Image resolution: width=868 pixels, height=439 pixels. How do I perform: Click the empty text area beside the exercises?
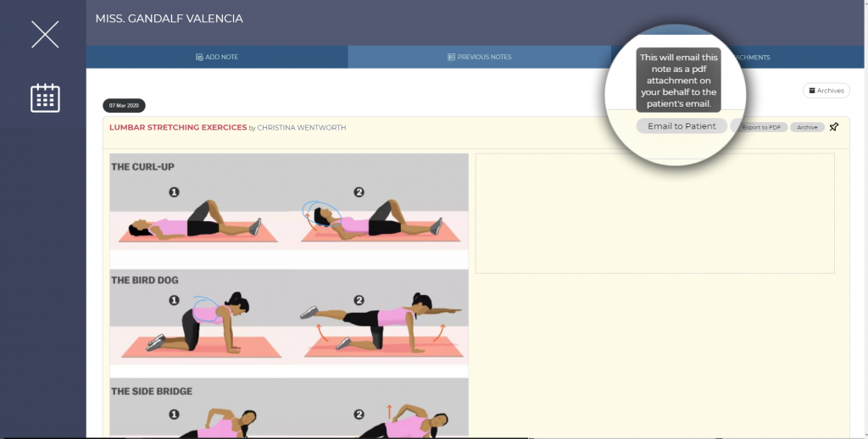[655, 213]
